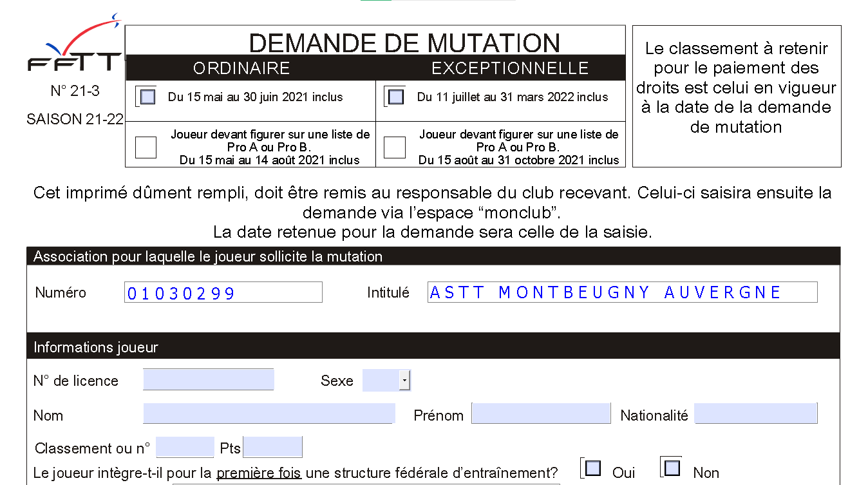Click the association Numéro field showing 01030299
Viewport: 868px width, 485px height.
pos(223,292)
